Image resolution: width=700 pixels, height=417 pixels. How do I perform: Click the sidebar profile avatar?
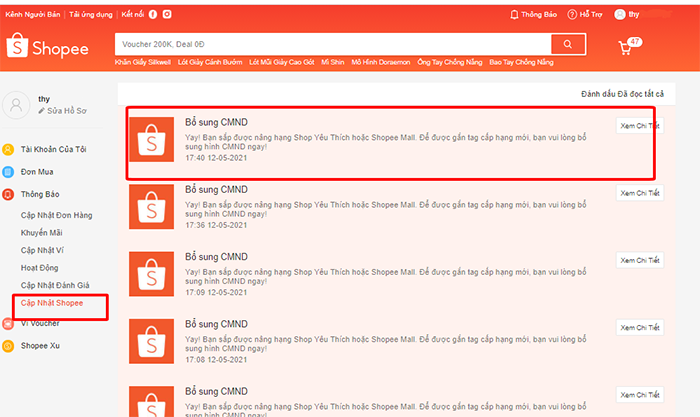(16, 105)
